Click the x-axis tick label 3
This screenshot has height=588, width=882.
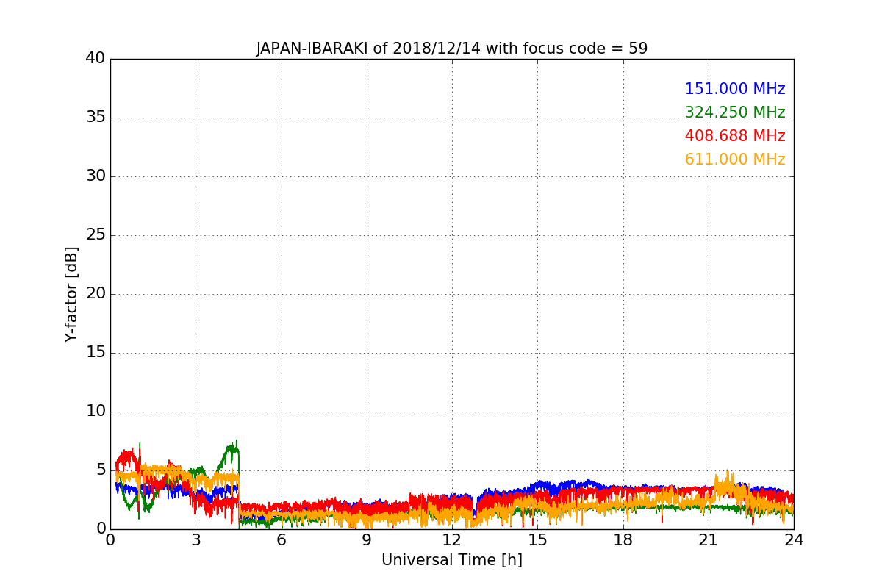point(196,540)
